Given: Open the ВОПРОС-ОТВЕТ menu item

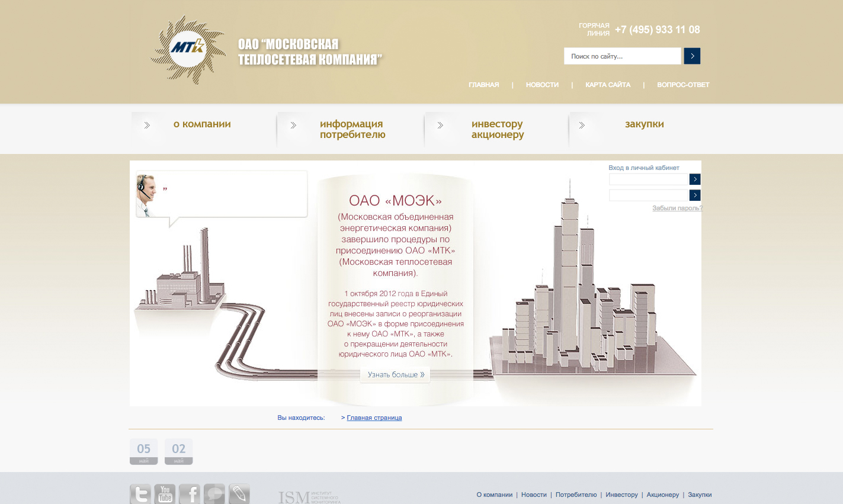Looking at the screenshot, I should (x=683, y=85).
